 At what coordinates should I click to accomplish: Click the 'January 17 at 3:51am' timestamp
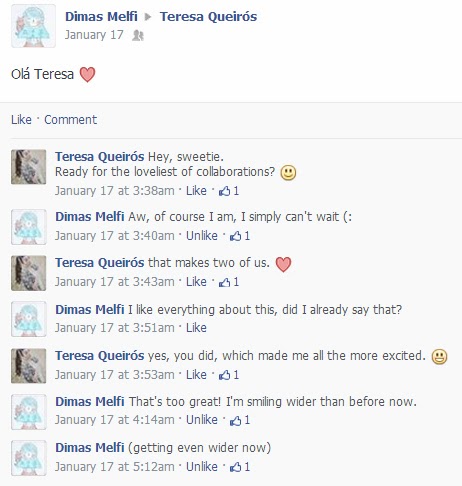[115, 328]
